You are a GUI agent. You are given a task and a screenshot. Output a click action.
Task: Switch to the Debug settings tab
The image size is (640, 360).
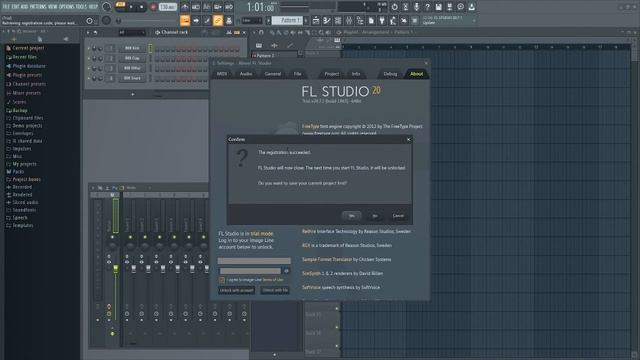pos(390,74)
